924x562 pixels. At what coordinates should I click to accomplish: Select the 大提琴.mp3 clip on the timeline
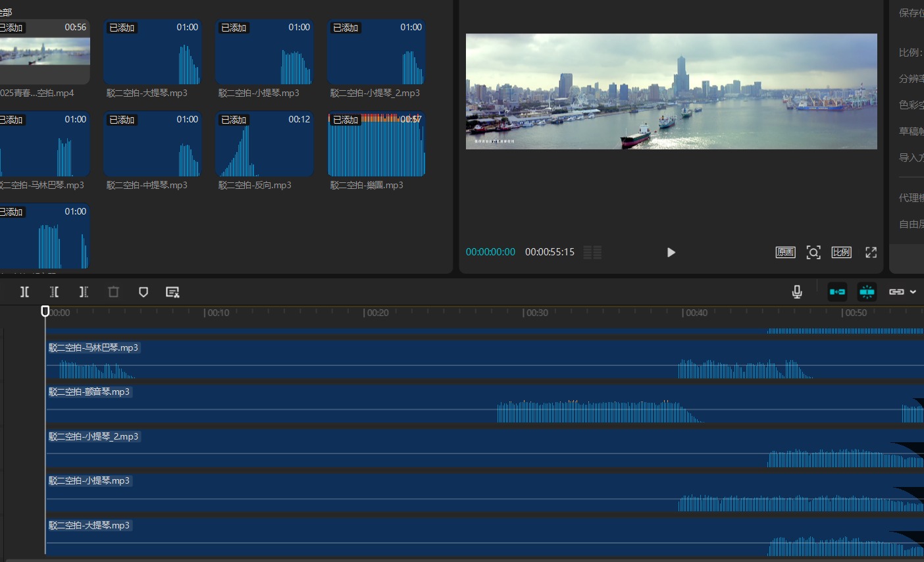pos(484,536)
